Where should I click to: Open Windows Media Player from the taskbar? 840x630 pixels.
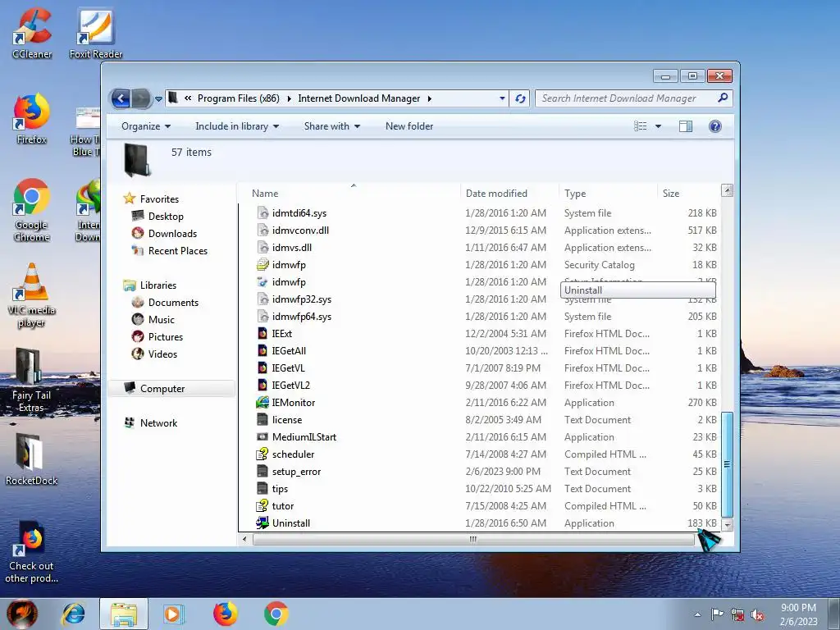coord(173,614)
